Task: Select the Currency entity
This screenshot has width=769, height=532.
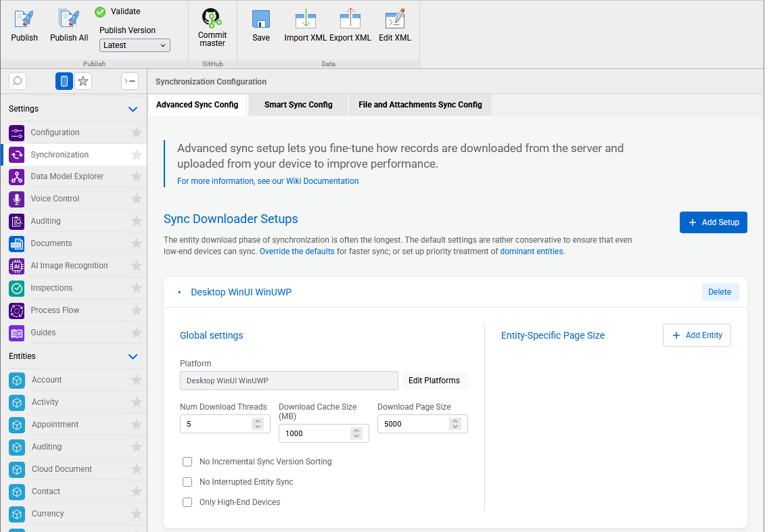Action: (x=74, y=514)
